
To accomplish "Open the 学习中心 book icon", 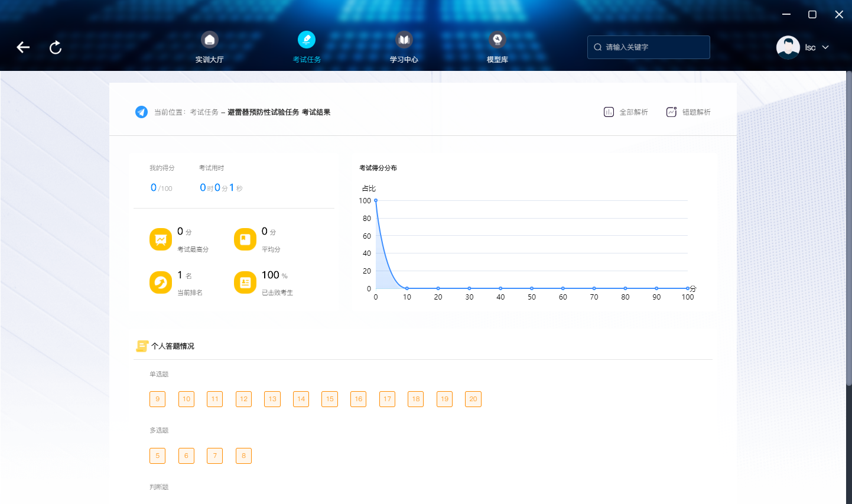I will [x=404, y=40].
